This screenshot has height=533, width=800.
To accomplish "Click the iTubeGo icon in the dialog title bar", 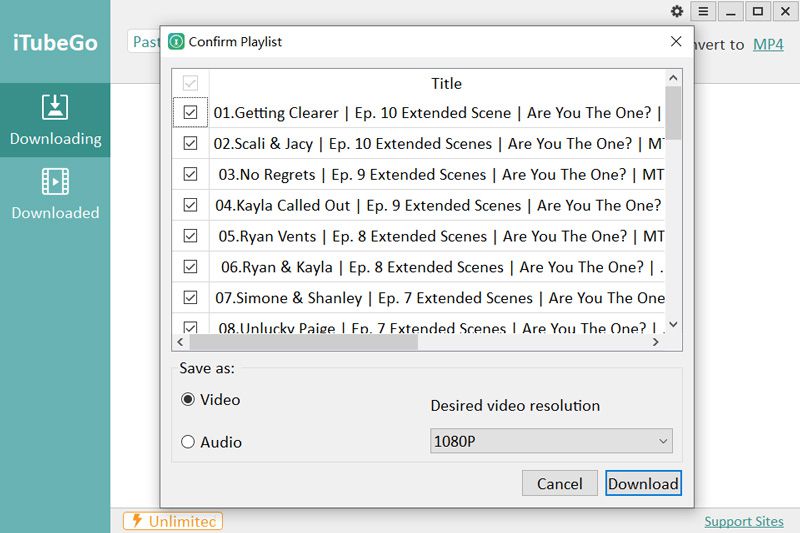I will point(176,41).
